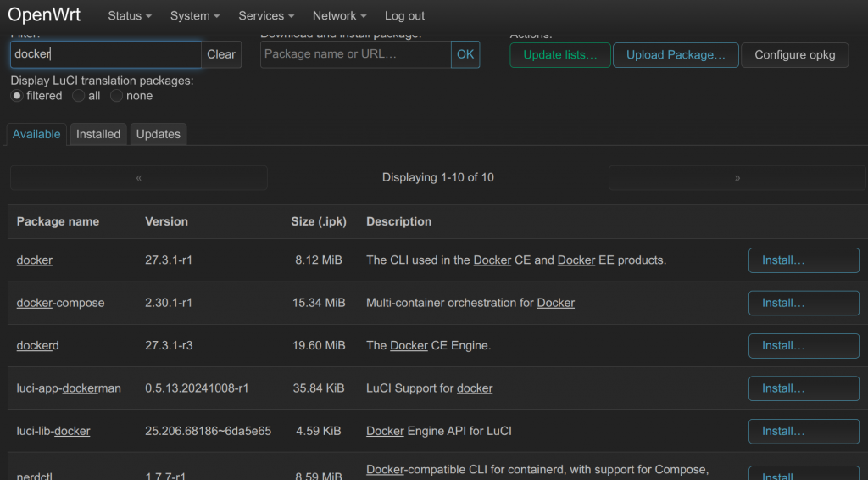Open Configure opkg settings
The height and width of the screenshot is (480, 868).
[794, 55]
